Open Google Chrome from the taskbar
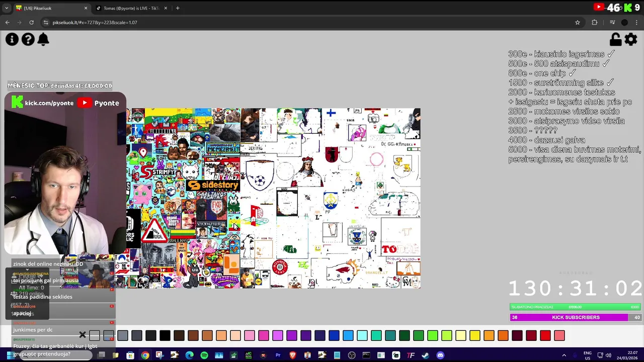Screen dimensions: 644x362 [145, 355]
